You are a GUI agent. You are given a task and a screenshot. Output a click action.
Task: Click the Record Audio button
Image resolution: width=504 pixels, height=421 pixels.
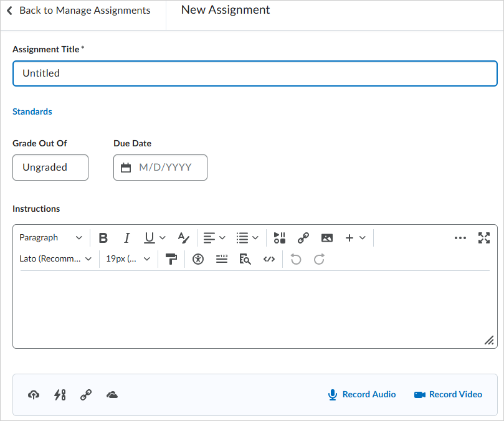point(362,394)
